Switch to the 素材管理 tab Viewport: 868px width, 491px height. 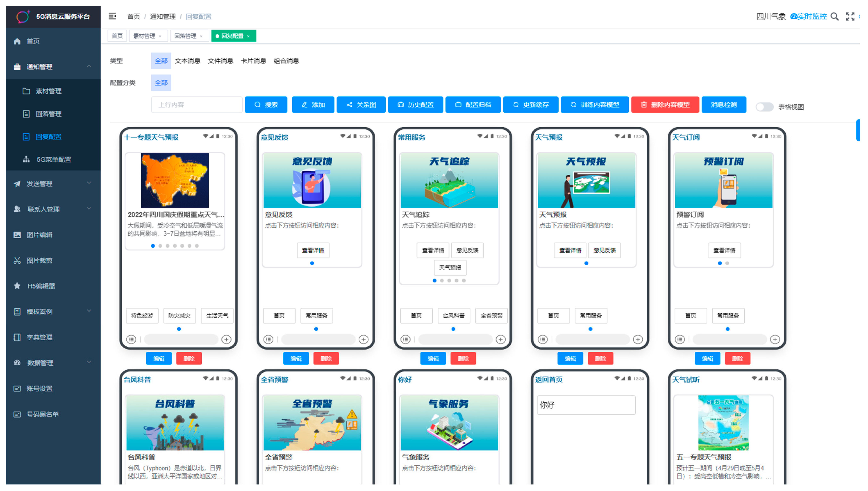144,36
